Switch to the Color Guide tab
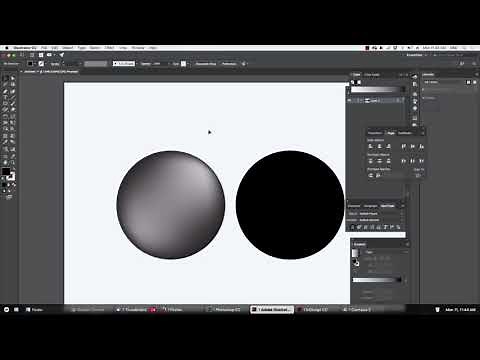Image resolution: width=480 pixels, height=360 pixels. (x=372, y=75)
